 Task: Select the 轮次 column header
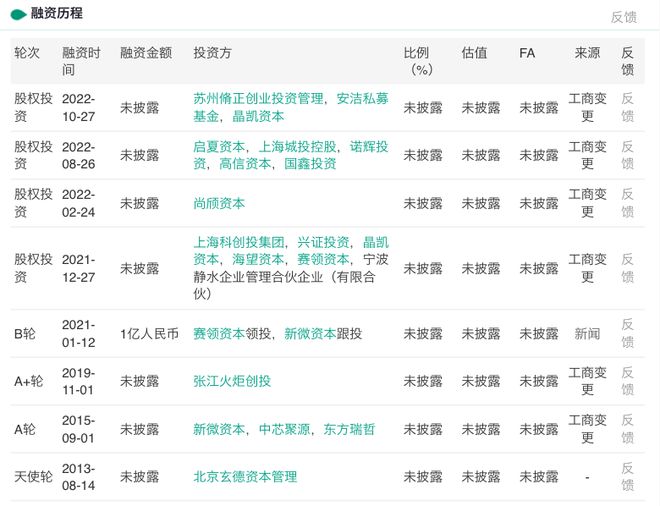pos(27,53)
